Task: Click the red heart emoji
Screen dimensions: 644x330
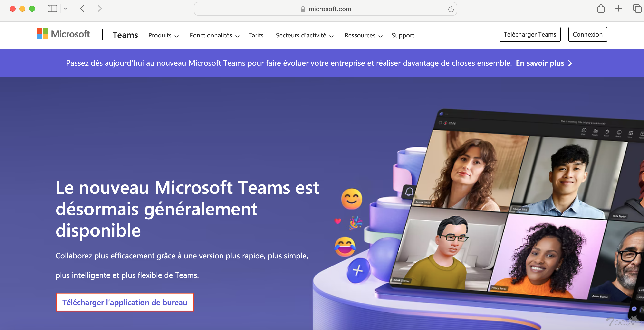Action: [x=338, y=221]
